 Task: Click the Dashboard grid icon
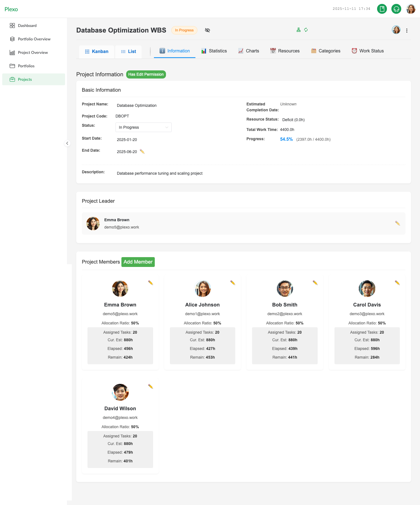click(x=12, y=26)
